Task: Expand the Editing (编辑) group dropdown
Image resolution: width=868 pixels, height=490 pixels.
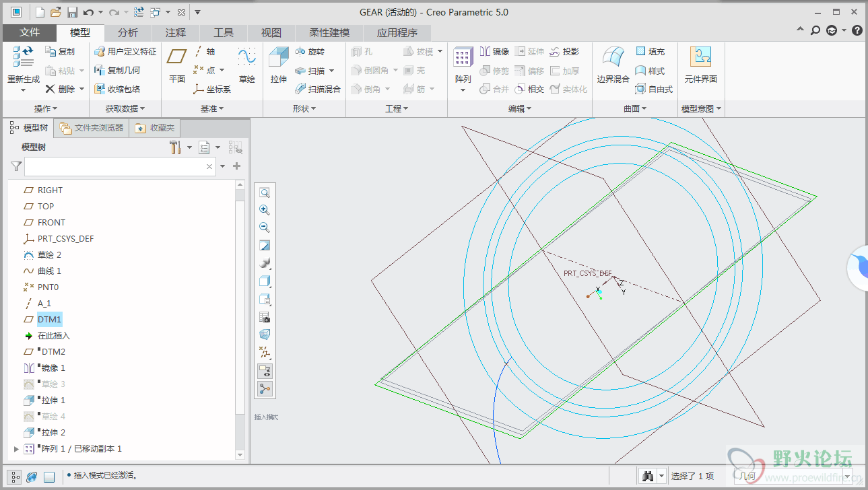Action: [520, 108]
